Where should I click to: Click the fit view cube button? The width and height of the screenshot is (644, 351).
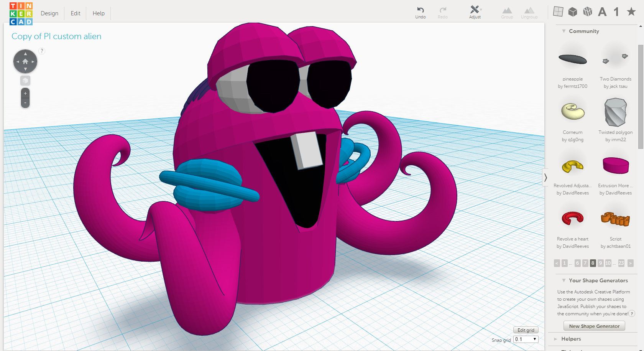25,81
